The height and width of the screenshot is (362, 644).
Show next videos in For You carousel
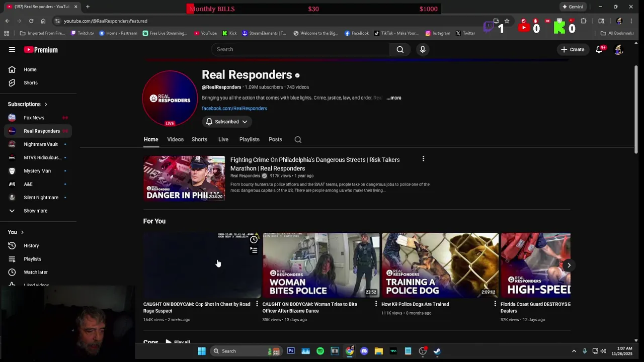(x=569, y=265)
